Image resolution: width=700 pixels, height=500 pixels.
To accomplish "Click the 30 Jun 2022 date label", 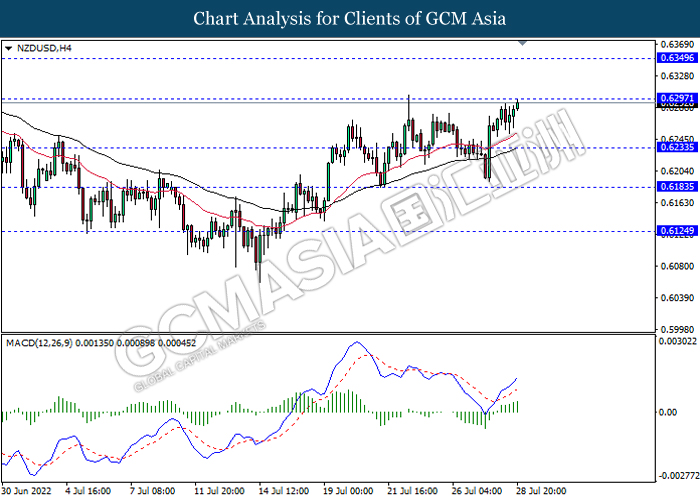I will 26,491.
